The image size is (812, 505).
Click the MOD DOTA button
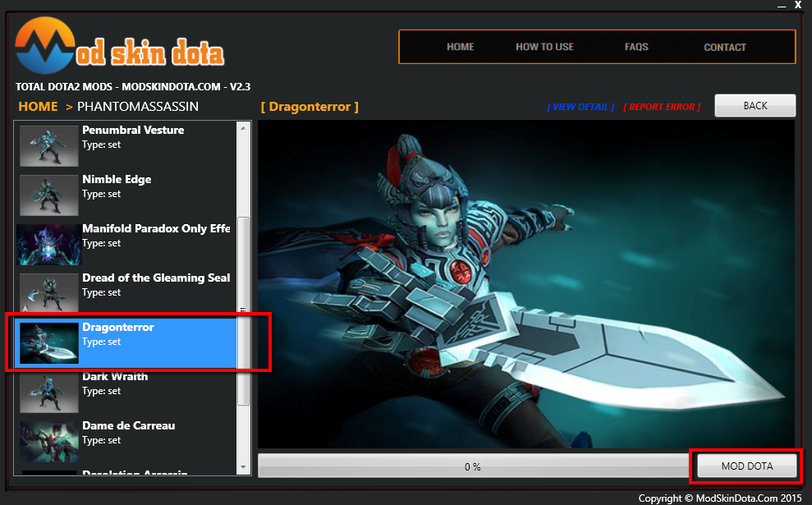(747, 466)
